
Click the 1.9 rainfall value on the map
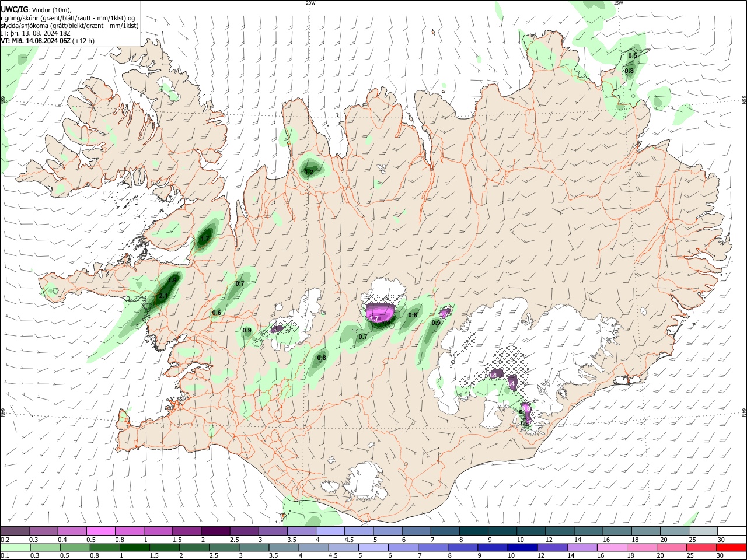click(172, 280)
